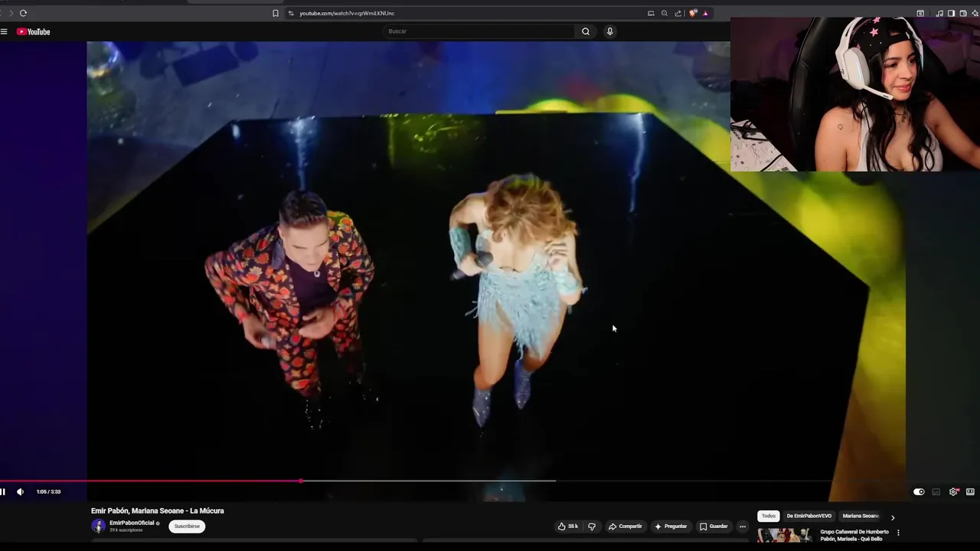
Task: Switch player to theater mode
Action: click(970, 492)
